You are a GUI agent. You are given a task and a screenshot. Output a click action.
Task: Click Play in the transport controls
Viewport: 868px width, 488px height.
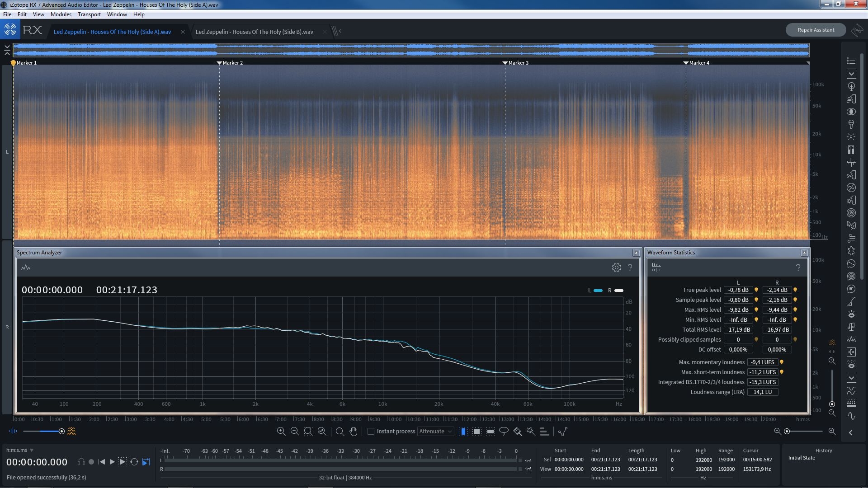pos(112,462)
